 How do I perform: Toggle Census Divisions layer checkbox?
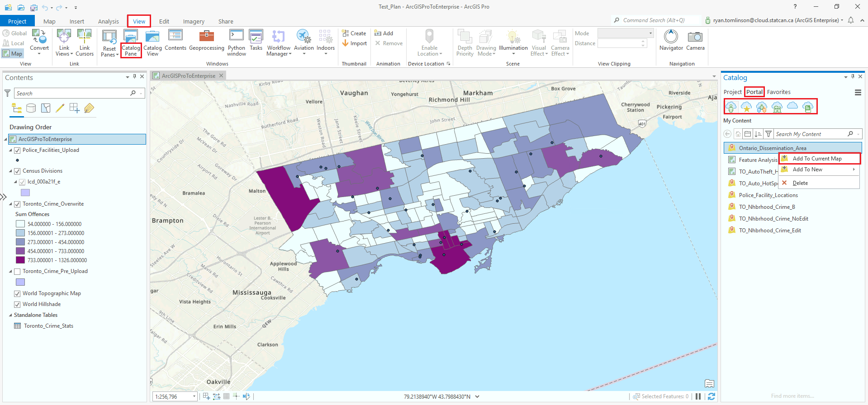pos(17,171)
